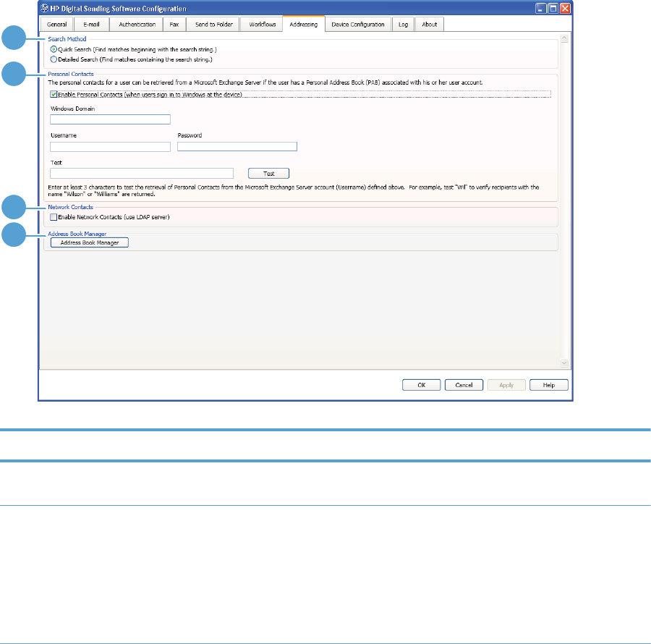The width and height of the screenshot is (651, 644).
Task: Uncheck Enable Personal Contacts checkbox
Action: 54,94
